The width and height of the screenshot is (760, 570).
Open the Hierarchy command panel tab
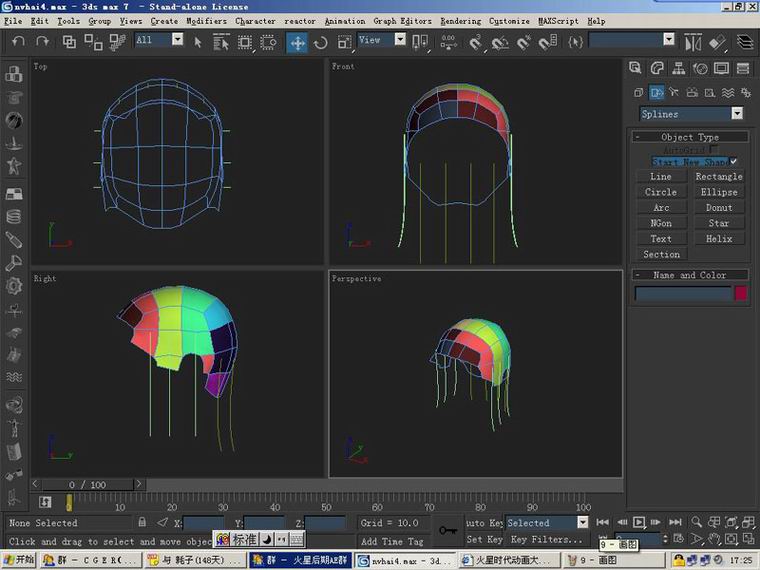tap(679, 68)
